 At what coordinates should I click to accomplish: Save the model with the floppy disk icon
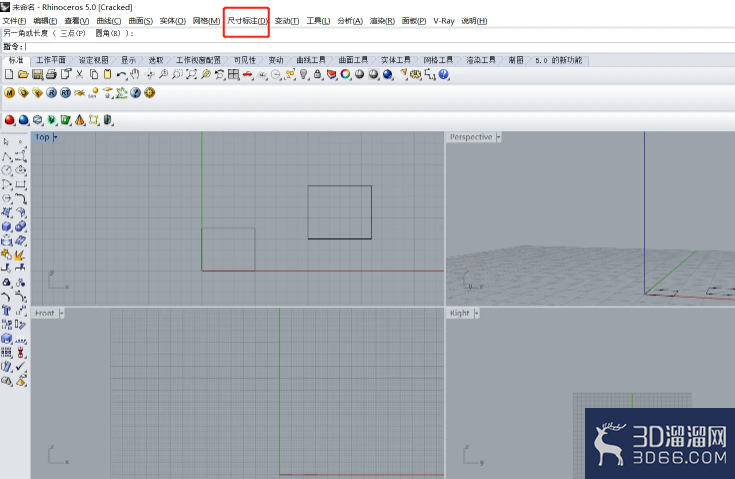click(x=38, y=74)
